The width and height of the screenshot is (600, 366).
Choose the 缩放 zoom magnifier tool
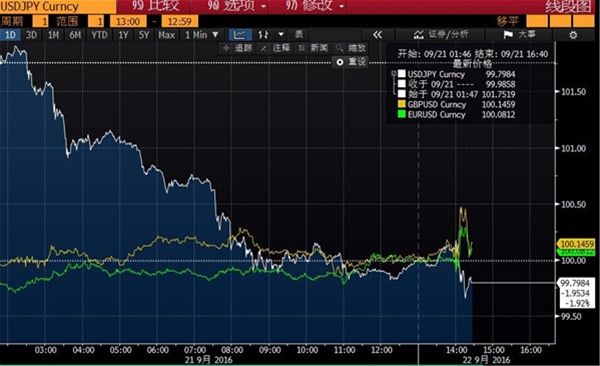pos(351,48)
